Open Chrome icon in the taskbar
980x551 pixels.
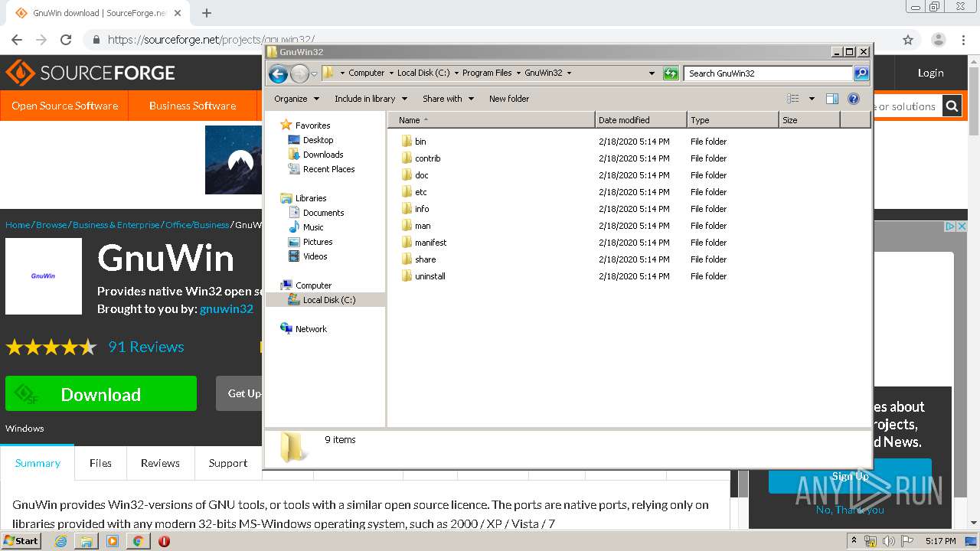tap(138, 541)
